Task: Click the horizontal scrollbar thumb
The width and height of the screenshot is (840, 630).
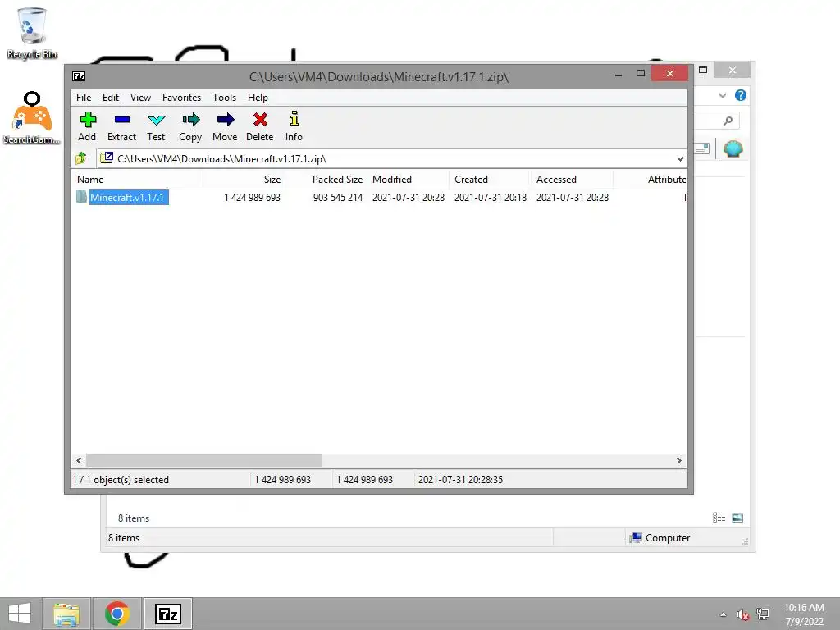Action: tap(203, 461)
